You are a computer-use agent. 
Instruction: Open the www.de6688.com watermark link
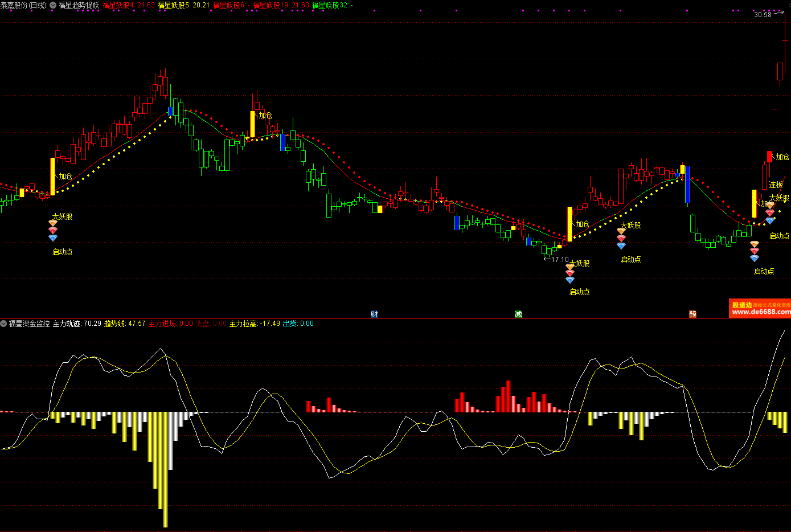pyautogui.click(x=761, y=312)
